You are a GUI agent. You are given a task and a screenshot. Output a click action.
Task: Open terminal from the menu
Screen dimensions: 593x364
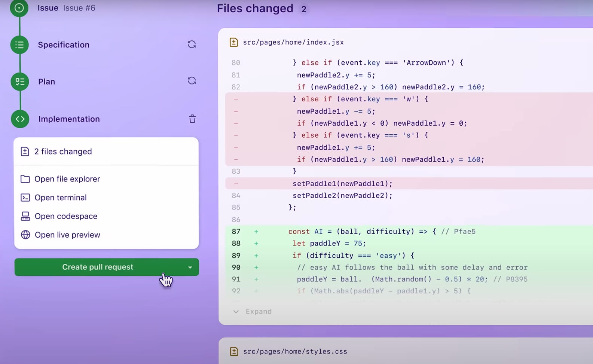click(x=61, y=198)
